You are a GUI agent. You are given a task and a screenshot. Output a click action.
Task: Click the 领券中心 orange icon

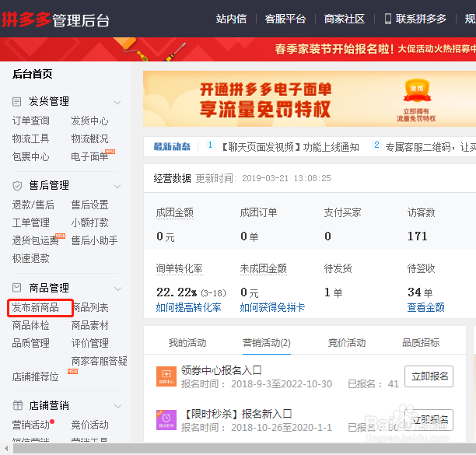(166, 376)
